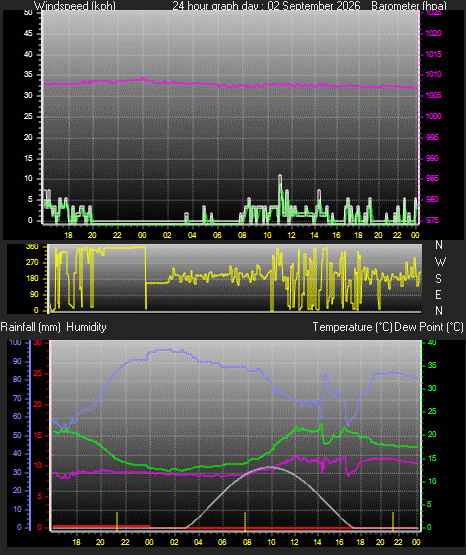
Task: Select the red 25 rainfall axis value
Action: tap(38, 373)
